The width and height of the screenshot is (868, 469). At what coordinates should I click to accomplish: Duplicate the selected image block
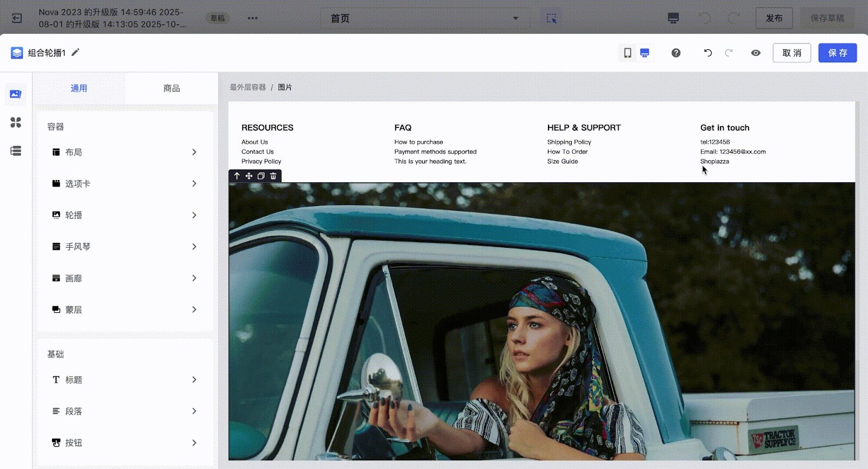261,176
